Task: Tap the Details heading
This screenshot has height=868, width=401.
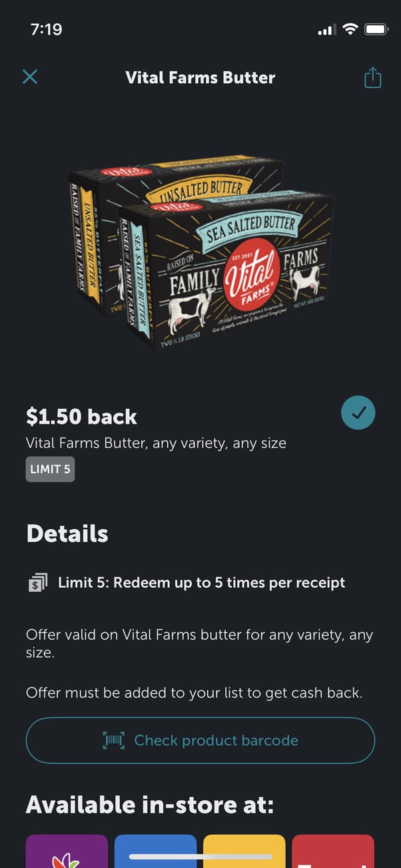Action: [x=67, y=533]
